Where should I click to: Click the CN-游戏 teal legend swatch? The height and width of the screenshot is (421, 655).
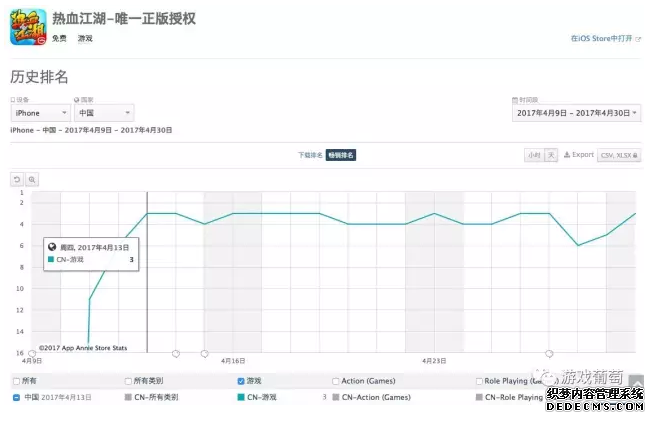pyautogui.click(x=241, y=397)
